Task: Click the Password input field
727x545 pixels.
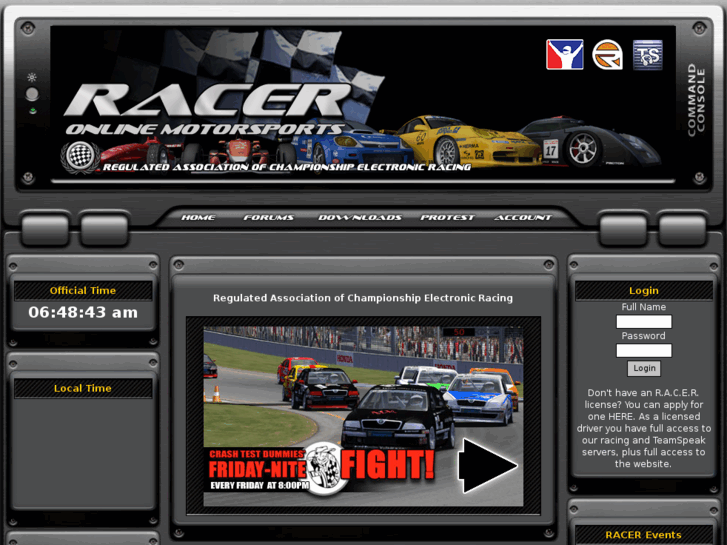Action: [x=644, y=350]
